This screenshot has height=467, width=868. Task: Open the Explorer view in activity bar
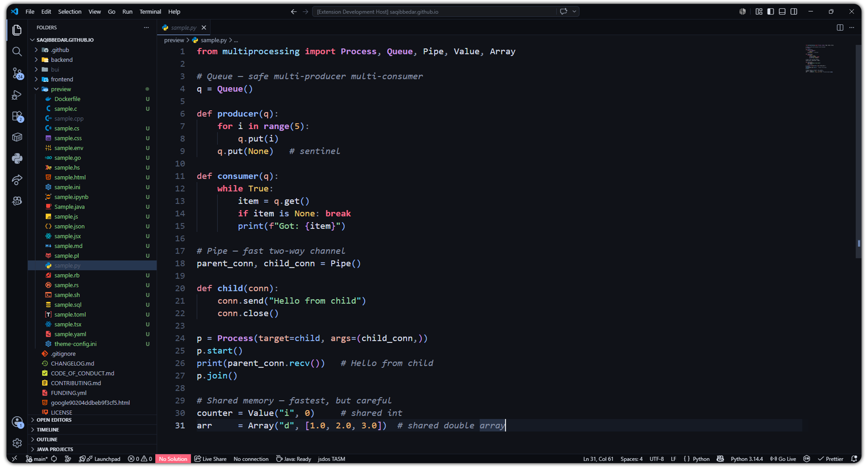coord(17,30)
